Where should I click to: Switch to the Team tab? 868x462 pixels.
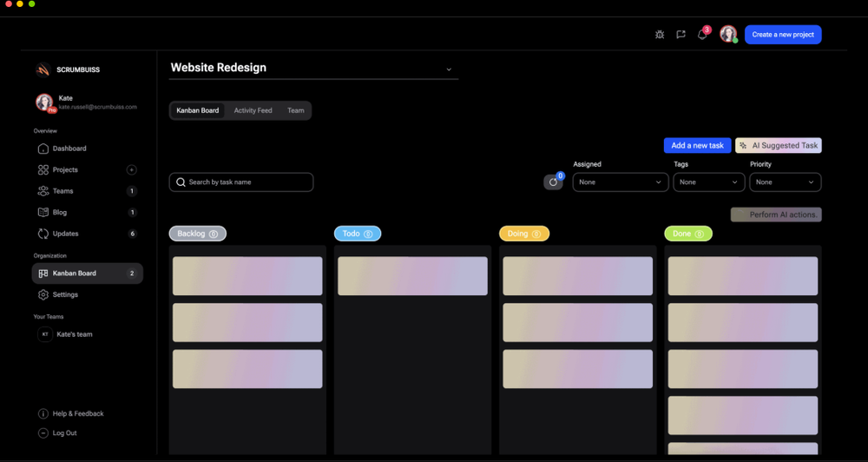[296, 111]
